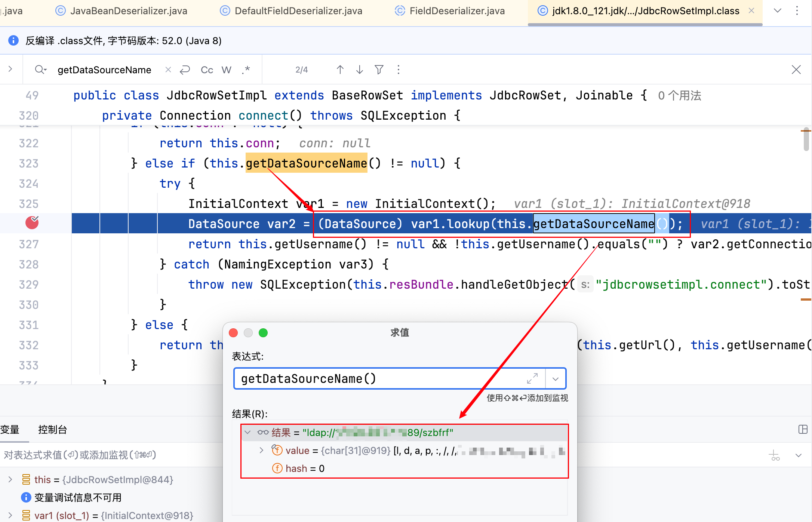Expand the value char array node
Viewport: 812px width, 522px height.
261,451
